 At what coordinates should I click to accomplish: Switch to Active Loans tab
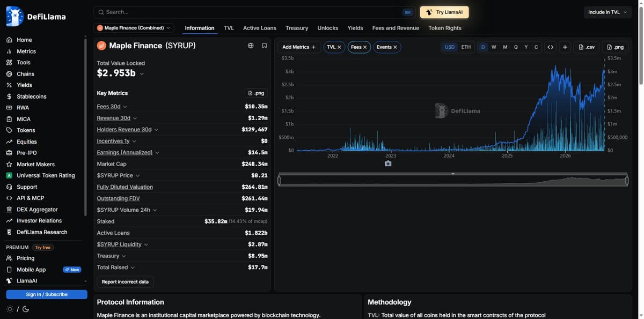pyautogui.click(x=260, y=28)
